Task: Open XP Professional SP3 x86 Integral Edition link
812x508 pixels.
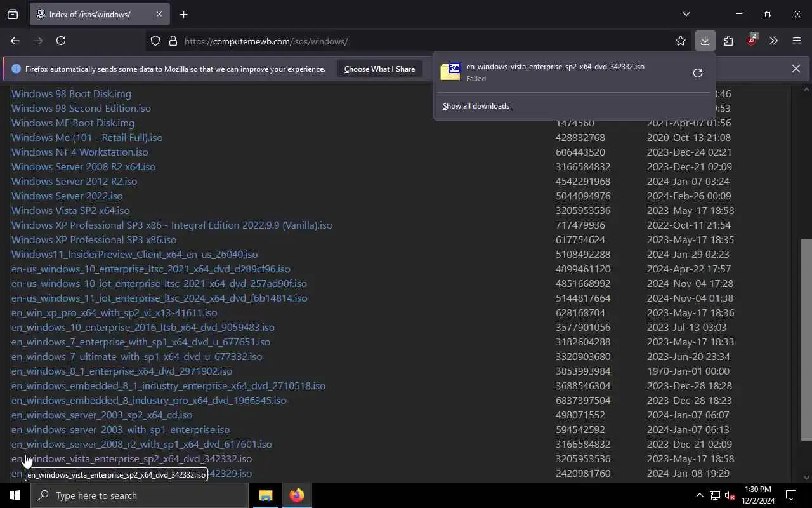Action: (172, 225)
